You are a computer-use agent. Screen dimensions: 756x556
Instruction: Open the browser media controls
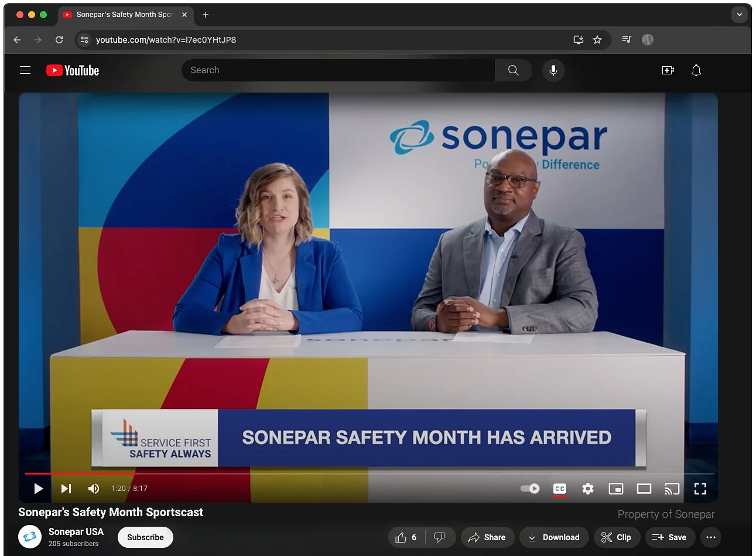(627, 40)
